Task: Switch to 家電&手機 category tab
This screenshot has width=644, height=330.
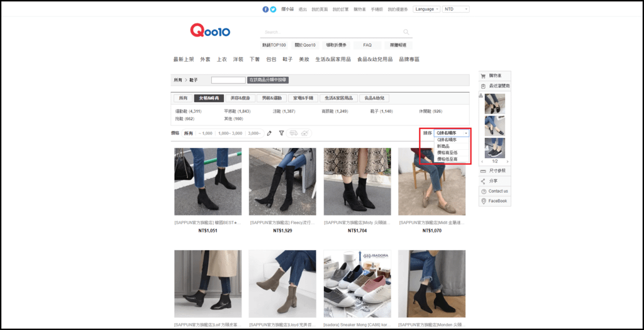Action: [303, 98]
